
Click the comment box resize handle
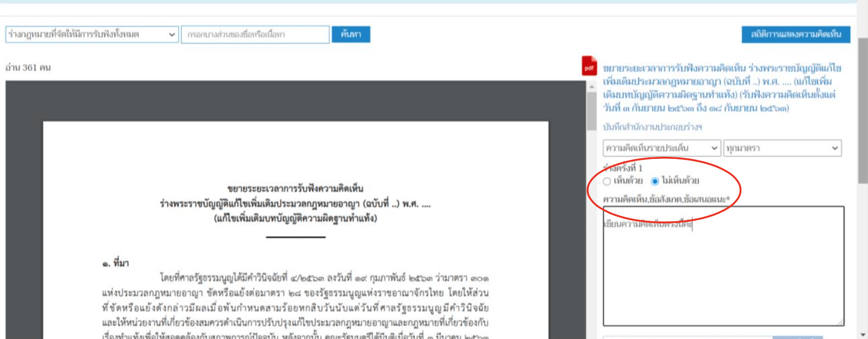pyautogui.click(x=840, y=322)
